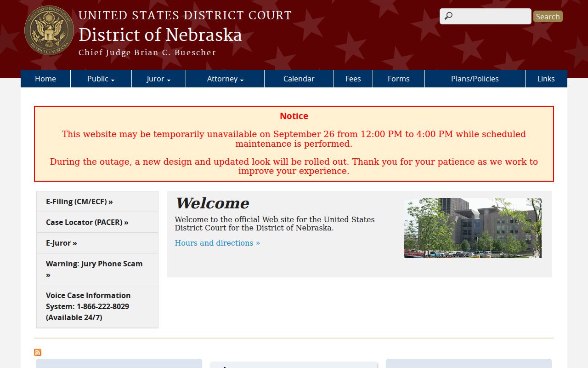This screenshot has height=368, width=588.
Task: Expand the Juror dropdown menu
Action: click(159, 79)
